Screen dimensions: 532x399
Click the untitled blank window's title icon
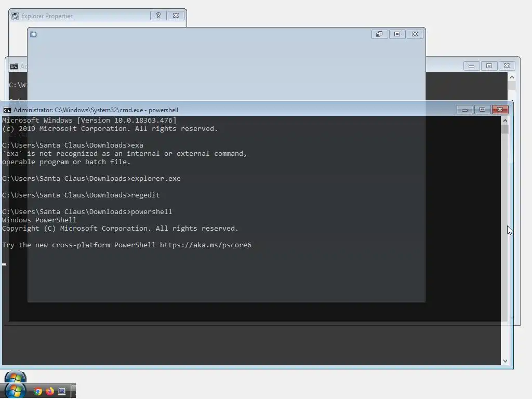pyautogui.click(x=34, y=34)
